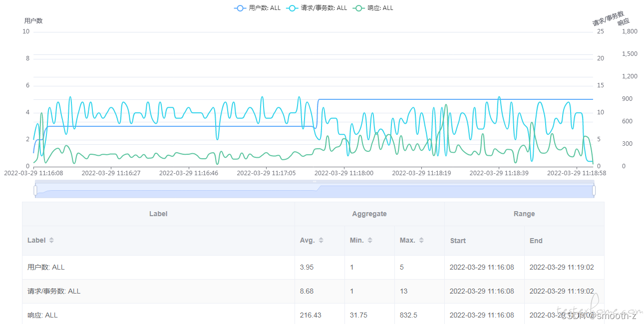Select the 用户数: ALL row label in the table
Screen dimensions: 644x324
[x=46, y=267]
